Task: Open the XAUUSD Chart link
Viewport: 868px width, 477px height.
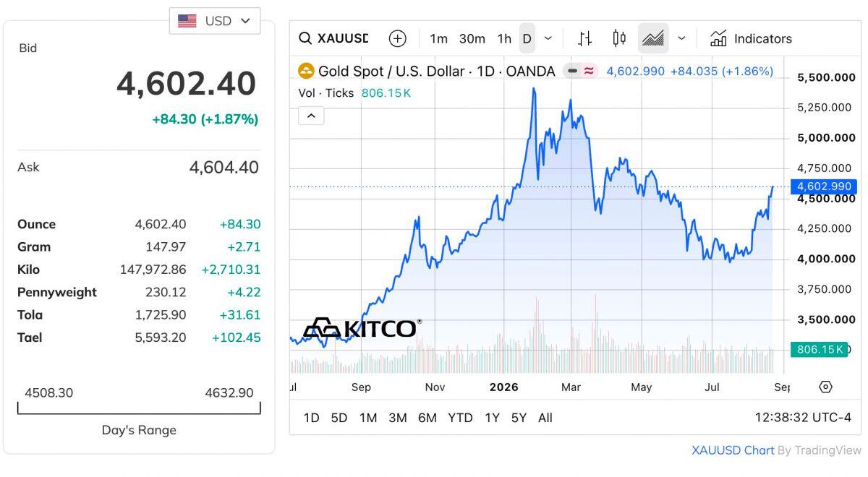Action: (x=733, y=450)
